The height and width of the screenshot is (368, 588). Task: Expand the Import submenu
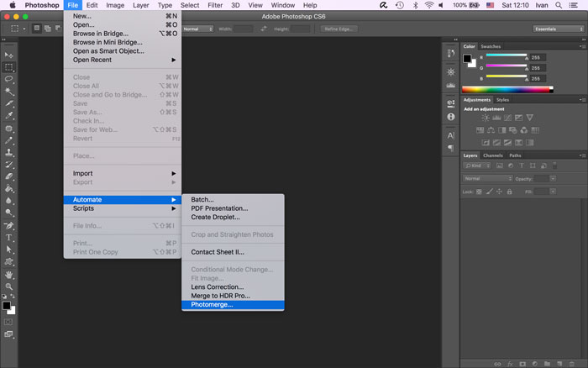123,173
